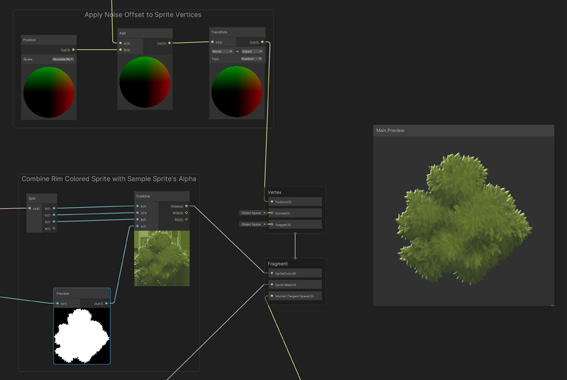The width and height of the screenshot is (567, 380).
Task: Click the Fragment Normal (Tangent Space) port
Action: (x=272, y=296)
